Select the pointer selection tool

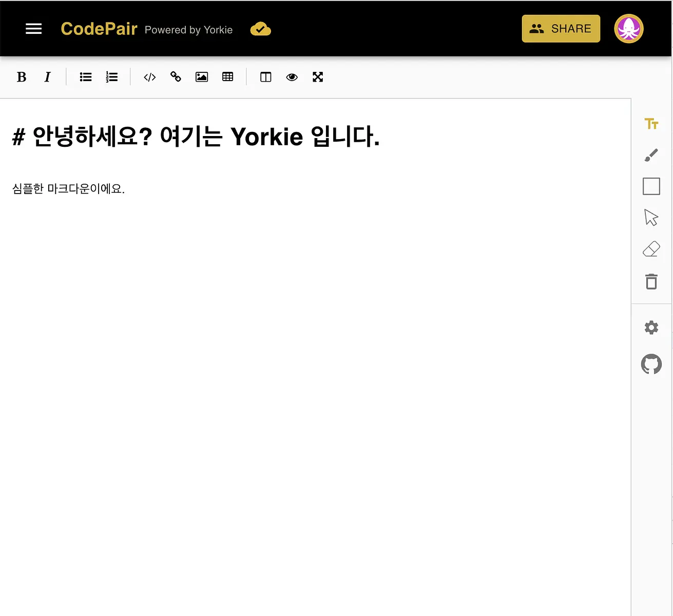(x=651, y=218)
